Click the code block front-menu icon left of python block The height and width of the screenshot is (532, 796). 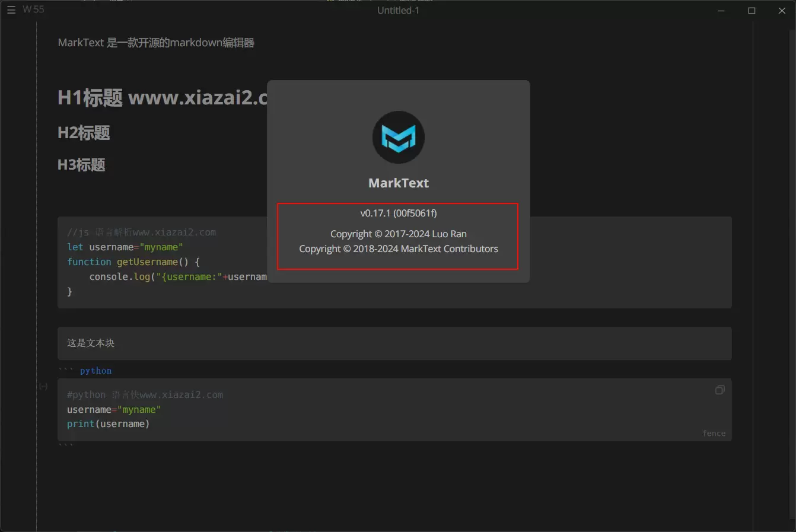pyautogui.click(x=43, y=386)
